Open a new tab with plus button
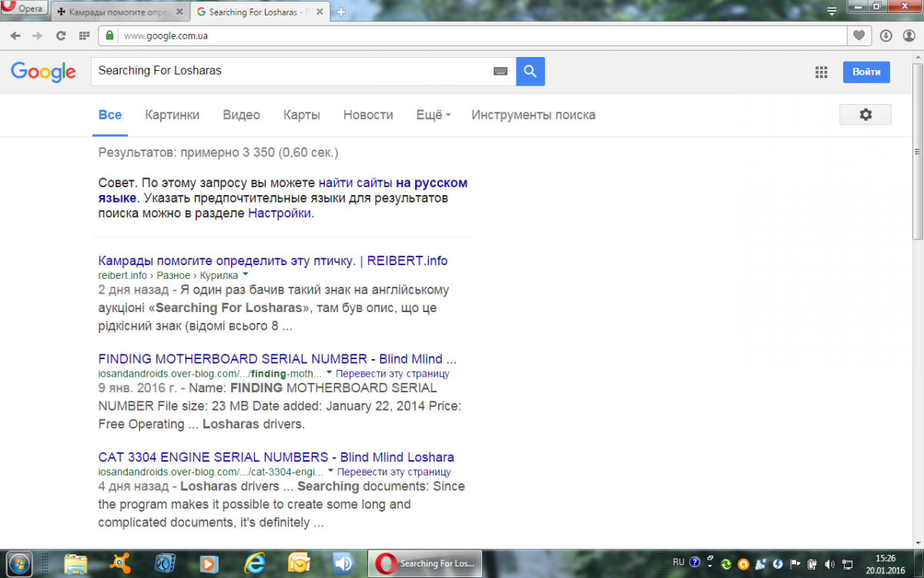This screenshot has height=578, width=924. (x=341, y=12)
